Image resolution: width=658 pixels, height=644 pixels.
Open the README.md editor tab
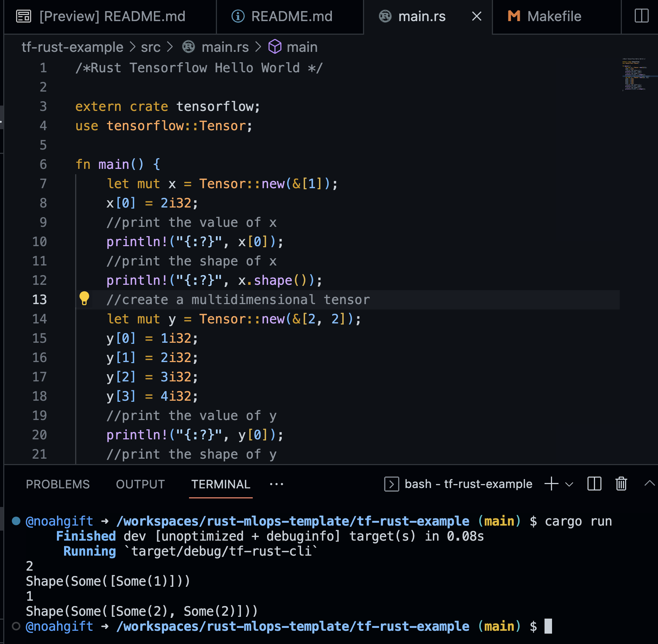[x=290, y=16]
